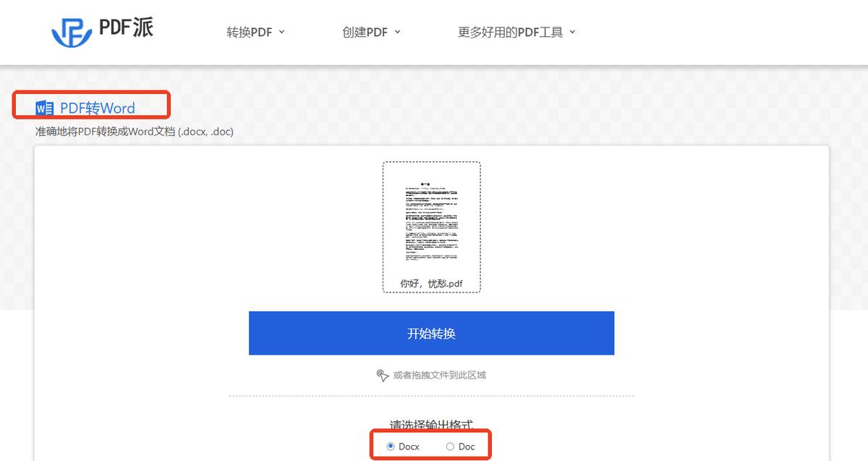
Task: Click the uploaded PDF page thumbnail
Action: (x=431, y=219)
